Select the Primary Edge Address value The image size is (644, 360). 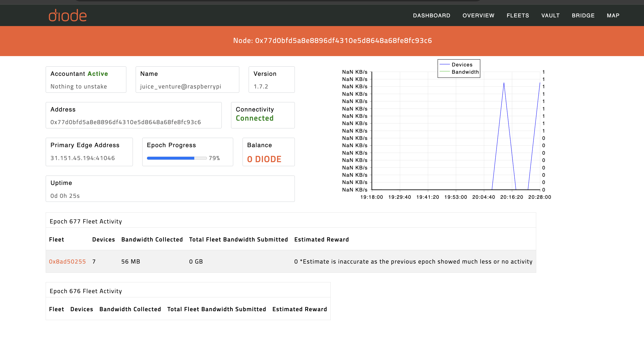82,158
